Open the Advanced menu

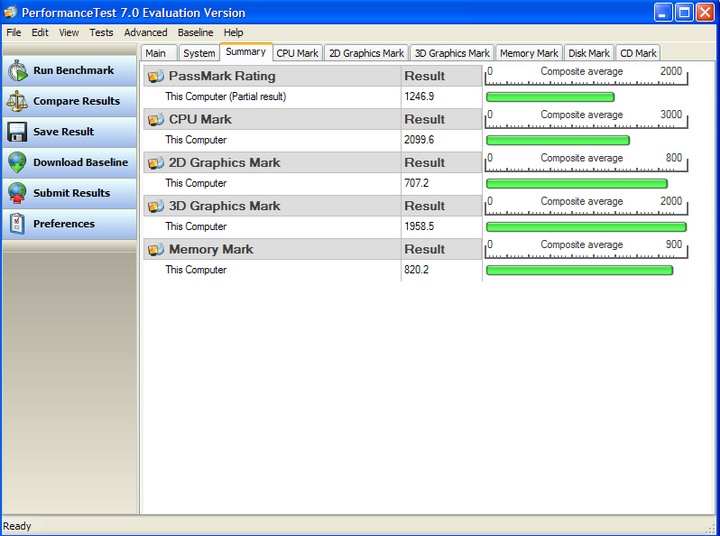(146, 33)
